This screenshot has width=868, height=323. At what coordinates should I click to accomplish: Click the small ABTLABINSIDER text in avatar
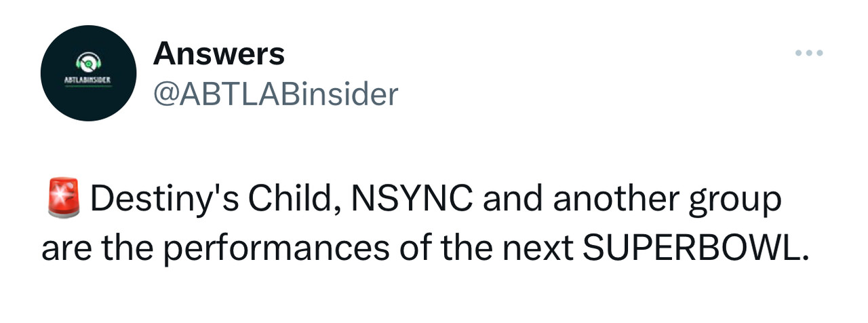click(88, 79)
